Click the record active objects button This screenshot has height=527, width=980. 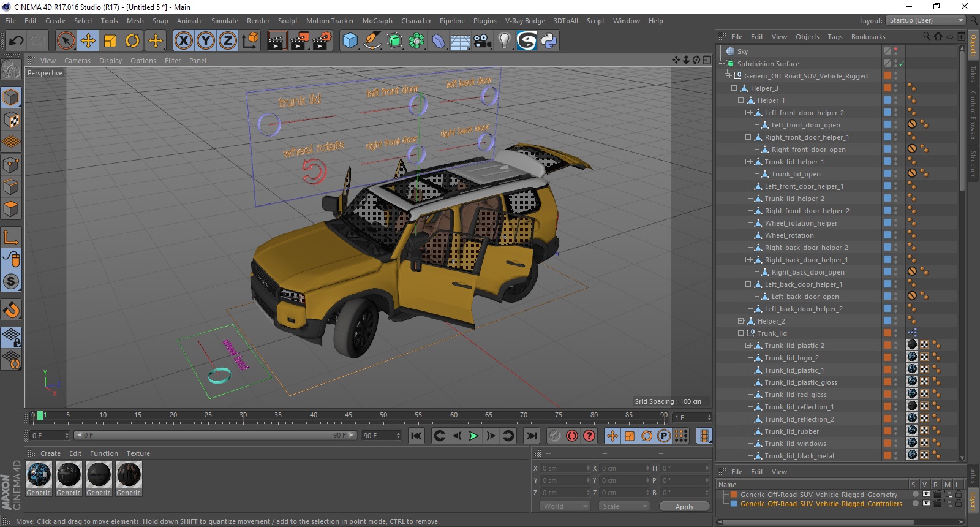point(554,436)
